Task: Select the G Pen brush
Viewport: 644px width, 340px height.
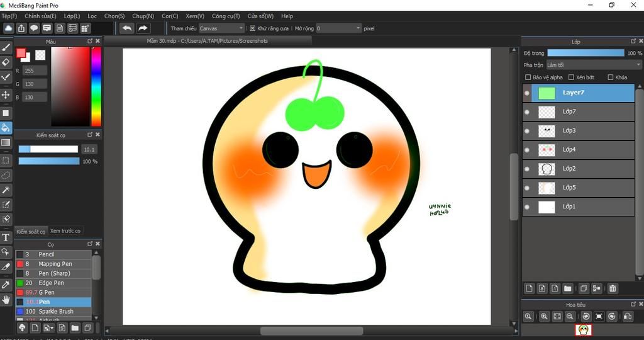Action: pyautogui.click(x=53, y=292)
